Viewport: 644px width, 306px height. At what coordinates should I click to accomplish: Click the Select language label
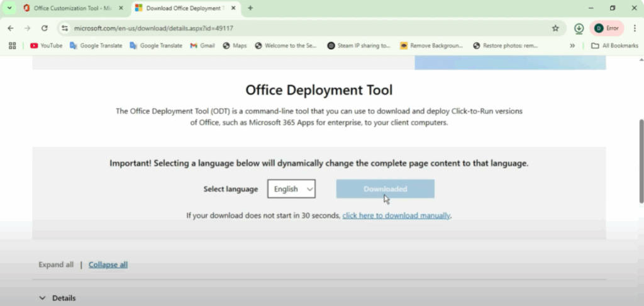[x=231, y=189]
